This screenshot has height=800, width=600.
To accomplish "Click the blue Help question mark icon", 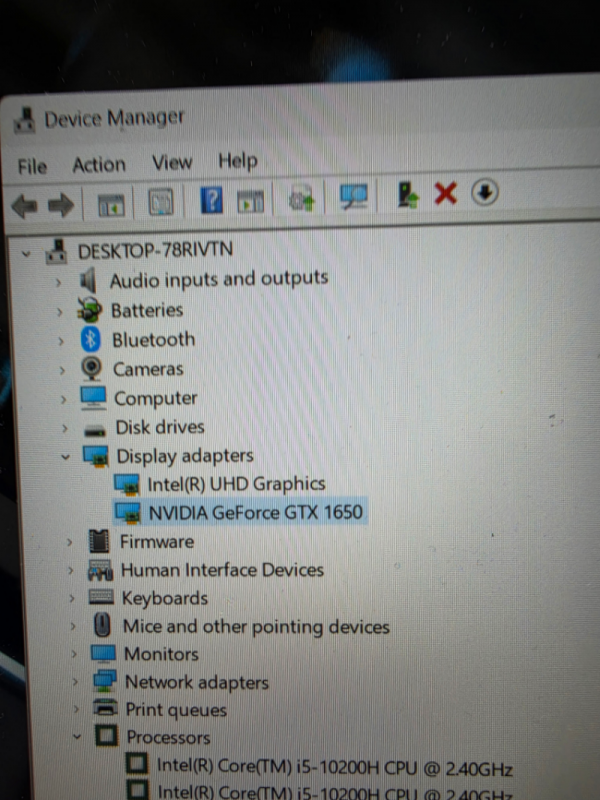I will [211, 199].
